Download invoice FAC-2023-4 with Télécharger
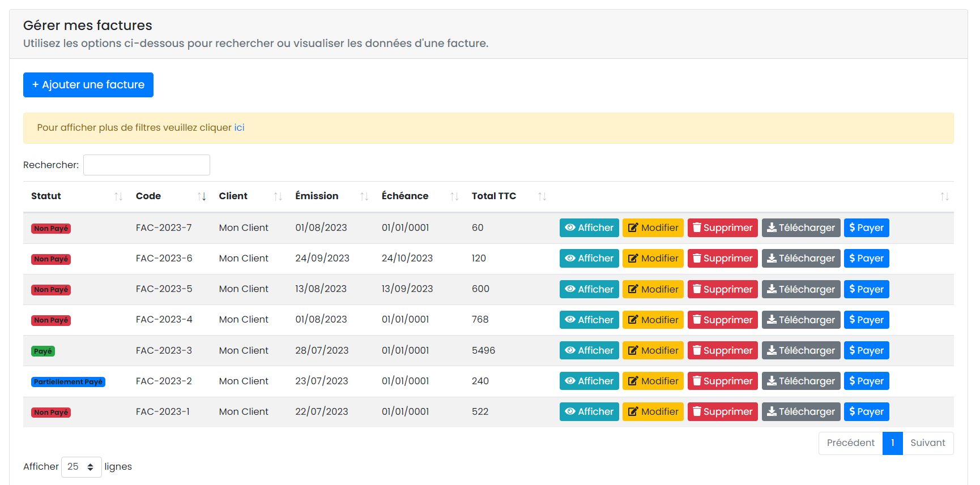 (x=800, y=320)
